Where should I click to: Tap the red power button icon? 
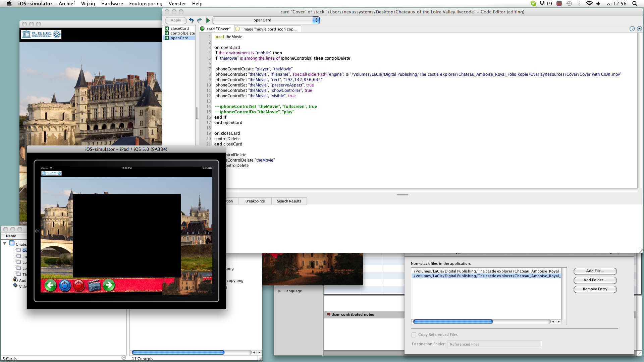pos(79,285)
